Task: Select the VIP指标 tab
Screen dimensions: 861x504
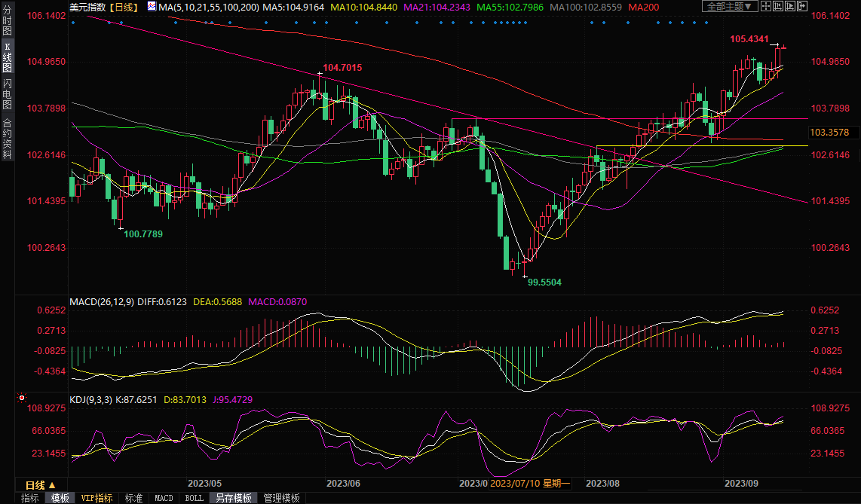Action: (97, 498)
